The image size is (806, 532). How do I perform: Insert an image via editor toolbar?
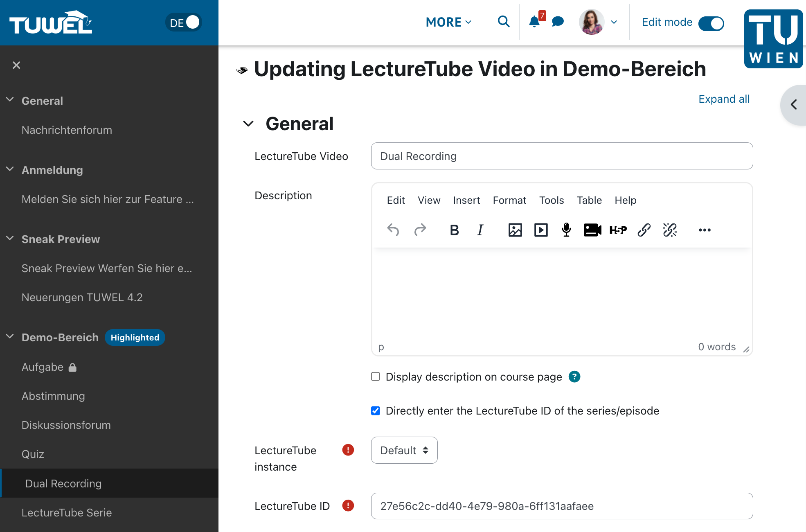(x=515, y=230)
